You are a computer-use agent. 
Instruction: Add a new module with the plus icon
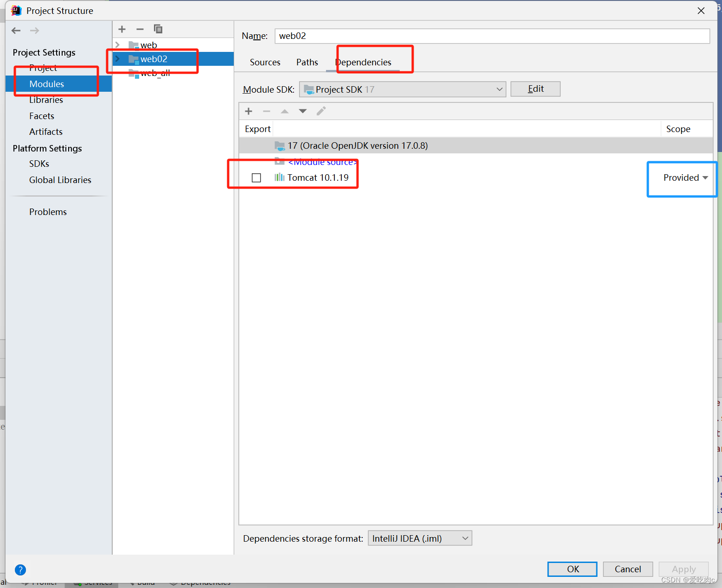pos(122,29)
